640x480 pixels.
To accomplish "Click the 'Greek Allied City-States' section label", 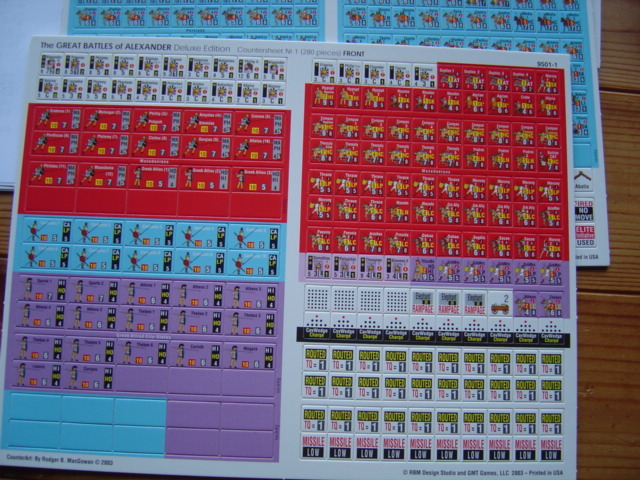I will coord(144,337).
